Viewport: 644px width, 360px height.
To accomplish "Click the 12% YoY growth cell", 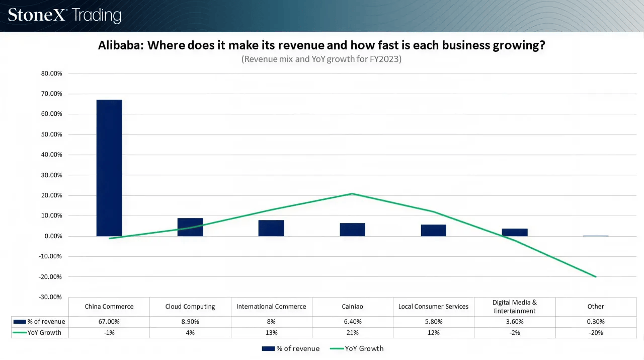I will point(433,333).
